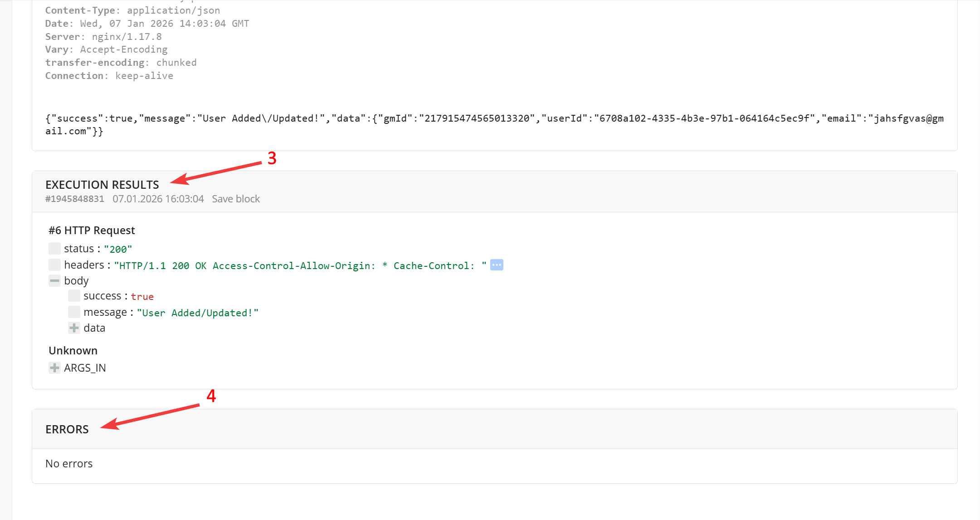Open the truncated headers with ellipsis icon

[x=496, y=265]
